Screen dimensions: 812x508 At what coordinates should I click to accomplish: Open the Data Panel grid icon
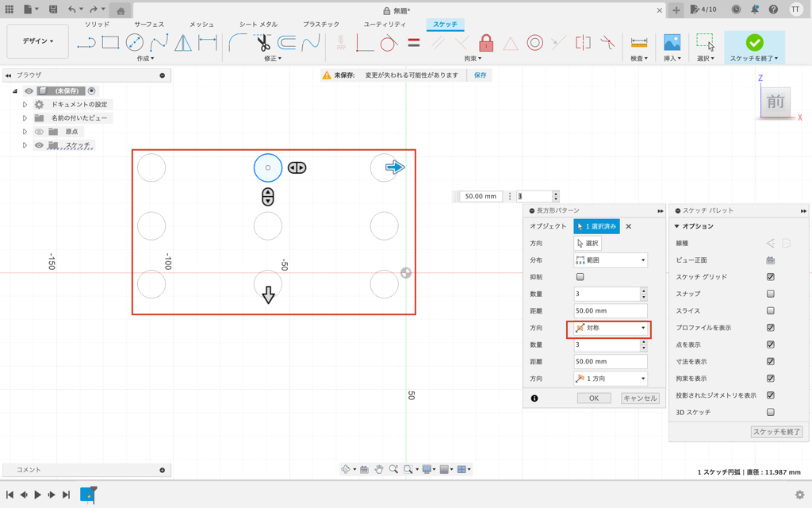click(x=10, y=10)
